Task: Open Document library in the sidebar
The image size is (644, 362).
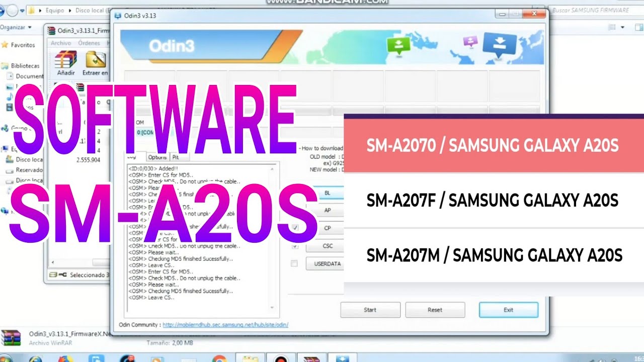Action: (x=29, y=76)
